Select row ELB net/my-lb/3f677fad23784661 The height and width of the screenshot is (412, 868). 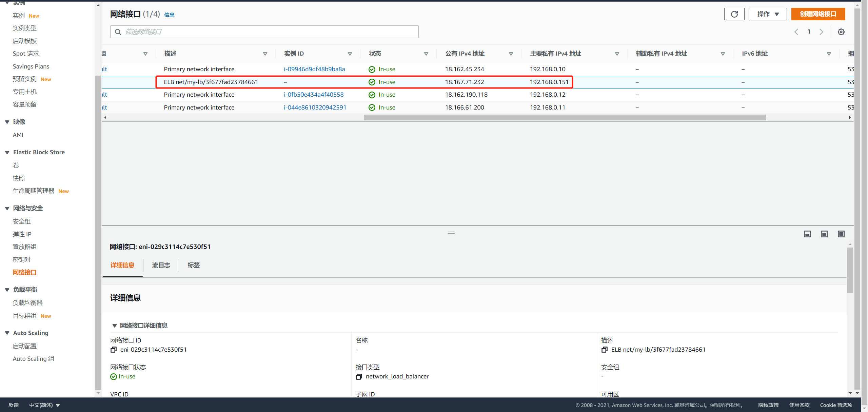pos(477,82)
